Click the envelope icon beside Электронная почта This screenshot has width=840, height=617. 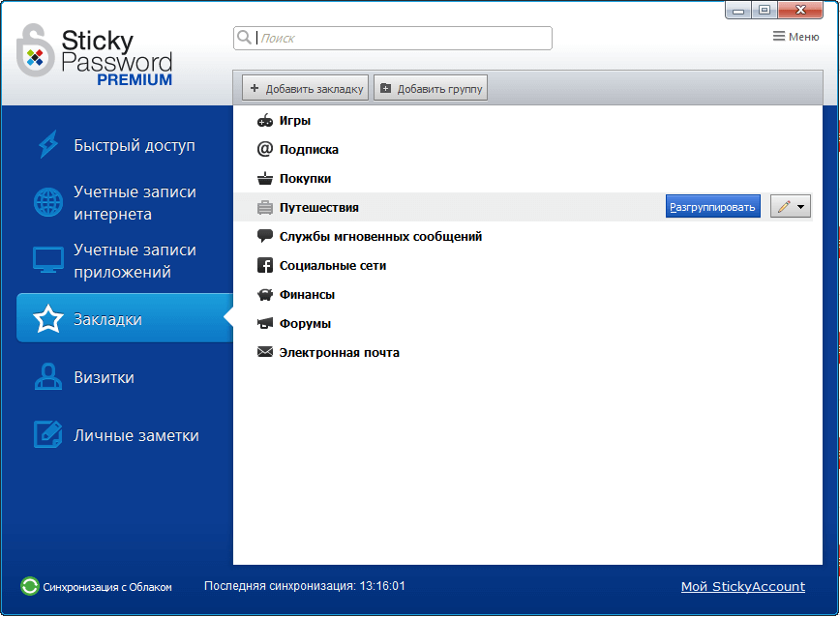click(265, 352)
